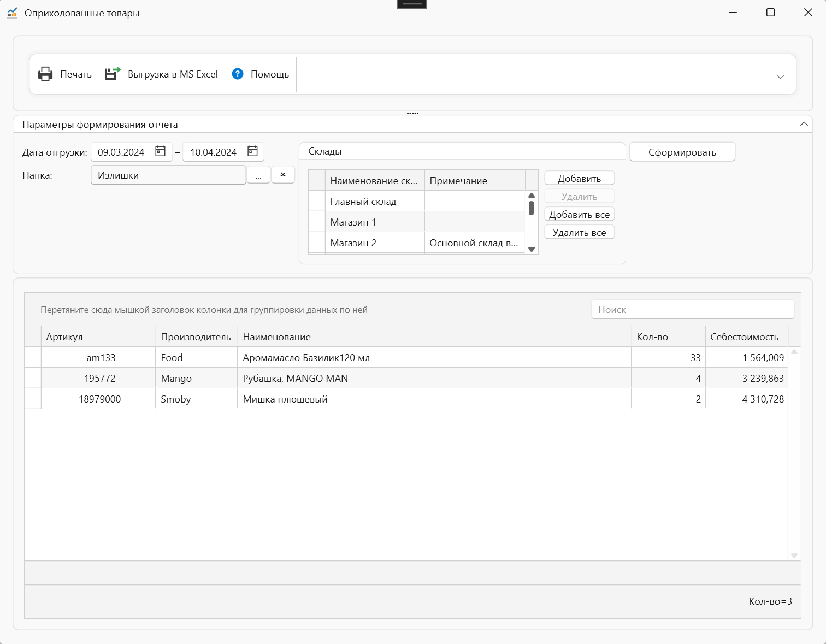Click the Печать toolbar label
The image size is (826, 644).
(76, 74)
